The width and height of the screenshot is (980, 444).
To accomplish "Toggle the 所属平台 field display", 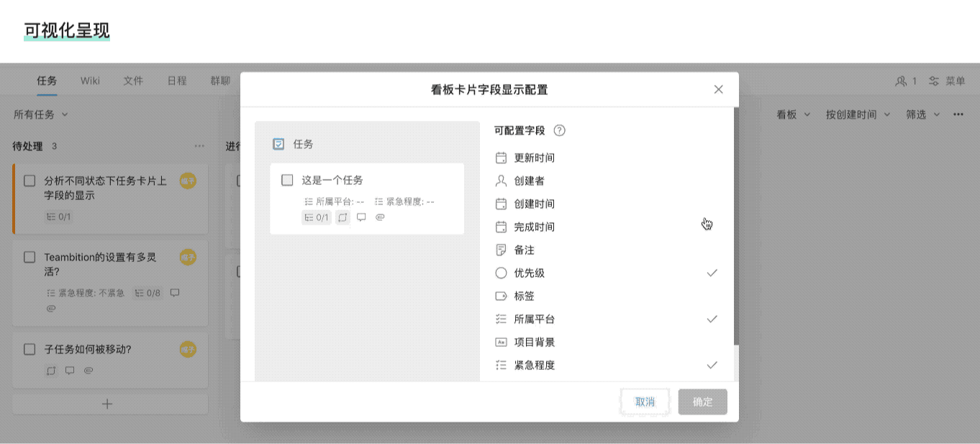I will [x=712, y=320].
